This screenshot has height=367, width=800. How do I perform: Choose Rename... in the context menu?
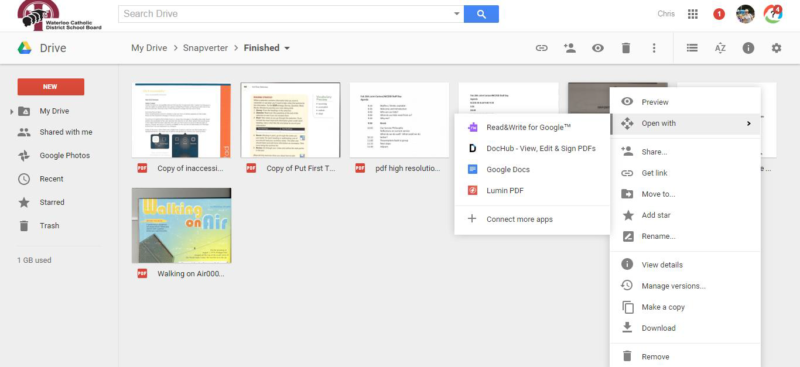(685, 236)
